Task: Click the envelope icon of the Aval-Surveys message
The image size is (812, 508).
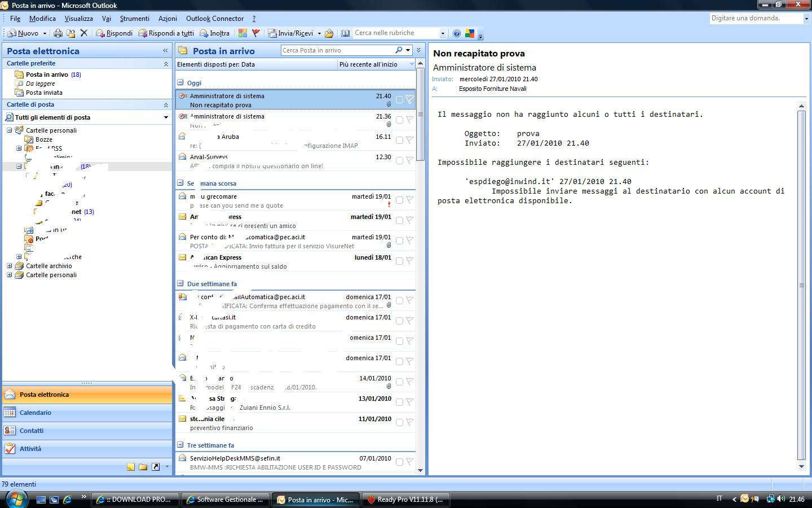Action: [182, 157]
